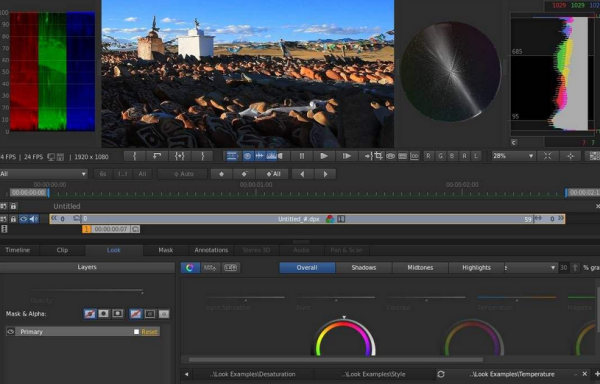Click the horizontal scrollbar below the color wheels

[336, 360]
